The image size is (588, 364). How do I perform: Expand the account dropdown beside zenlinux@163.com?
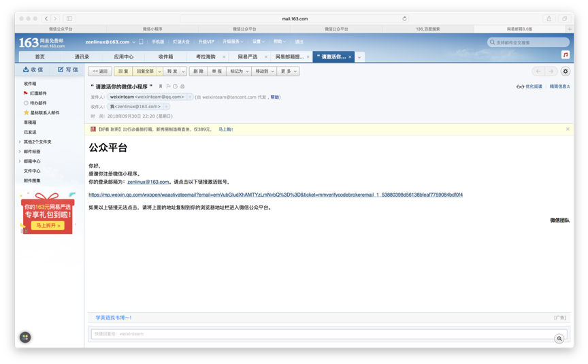[133, 42]
